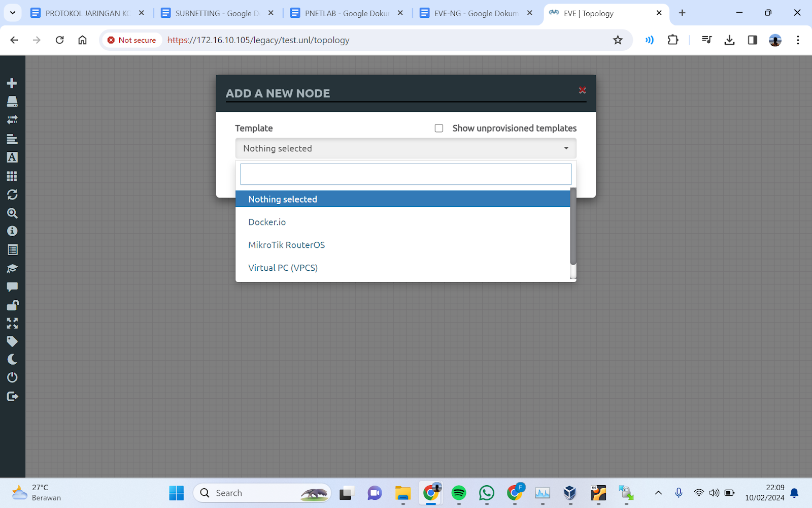Open the clock and calendar
Image resolution: width=812 pixels, height=508 pixels.
[x=765, y=493]
